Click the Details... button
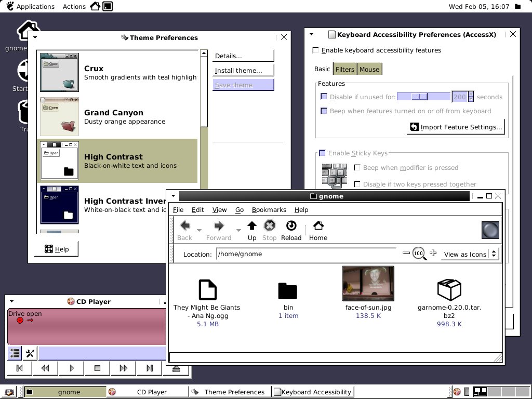 243,56
